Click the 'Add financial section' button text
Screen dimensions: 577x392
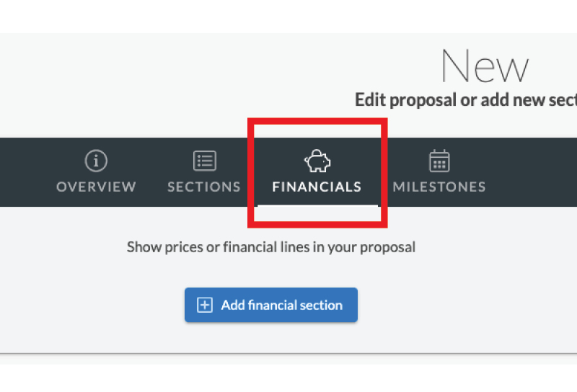pyautogui.click(x=282, y=305)
